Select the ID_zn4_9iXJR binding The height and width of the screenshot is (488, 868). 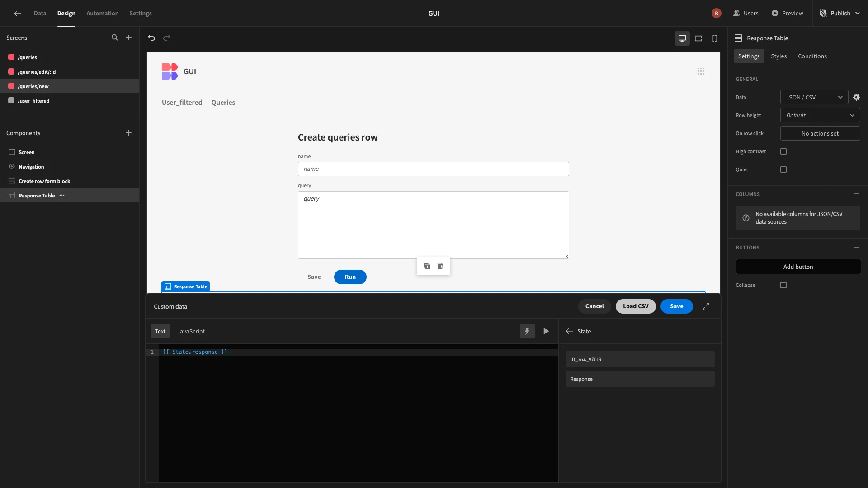point(640,360)
